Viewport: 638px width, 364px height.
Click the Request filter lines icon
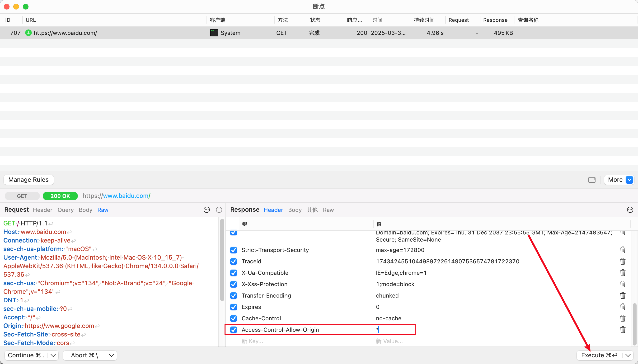(219, 210)
